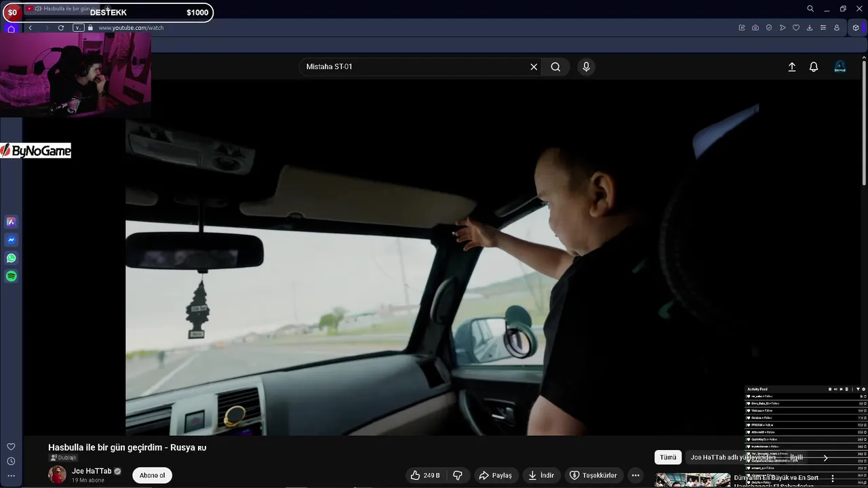868x488 pixels.
Task: Like the video showing 249 B
Action: click(x=425, y=475)
